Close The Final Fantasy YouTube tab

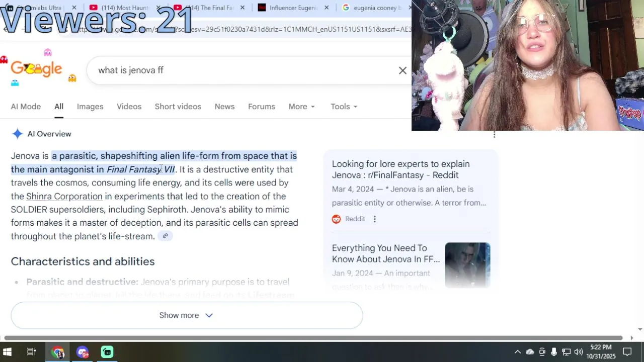[243, 8]
